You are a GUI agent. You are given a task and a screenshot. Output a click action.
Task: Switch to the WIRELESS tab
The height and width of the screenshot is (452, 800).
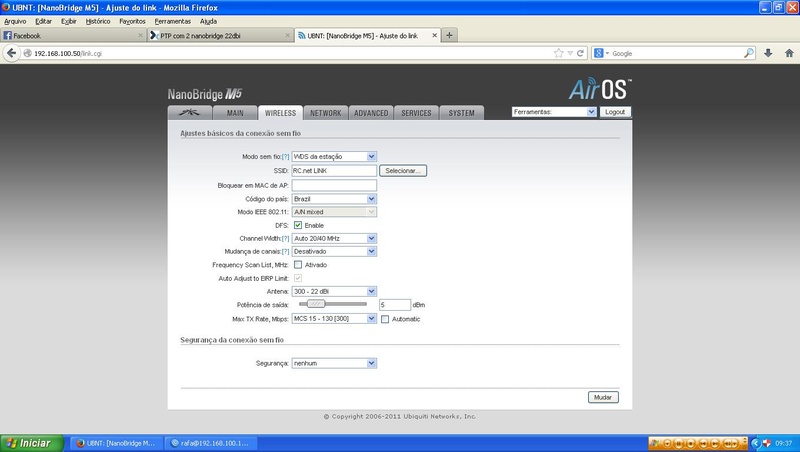point(280,113)
